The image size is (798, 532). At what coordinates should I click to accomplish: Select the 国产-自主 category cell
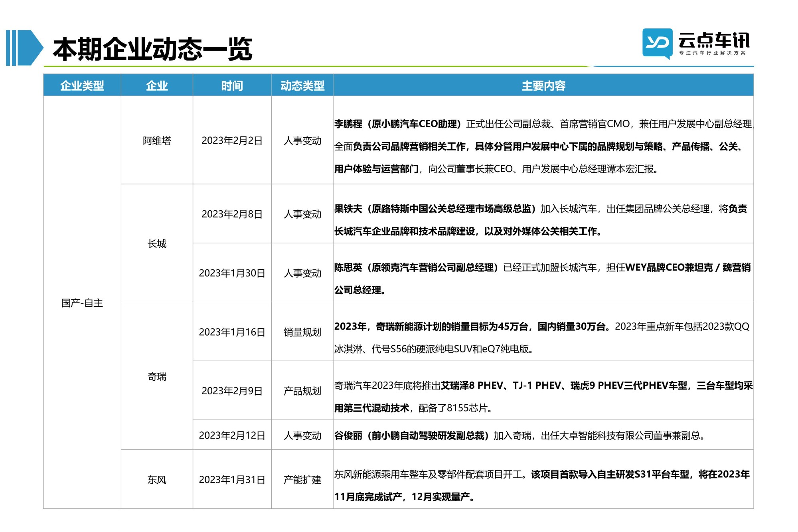(x=82, y=303)
